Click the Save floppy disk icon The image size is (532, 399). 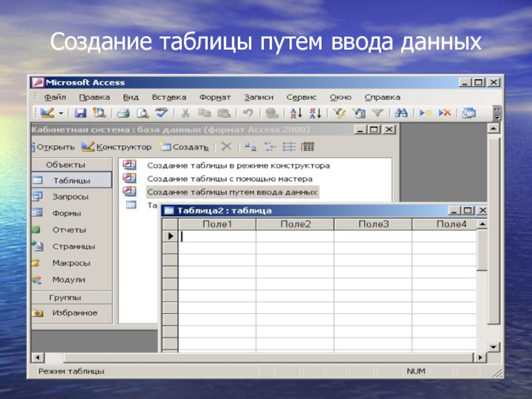(80, 113)
